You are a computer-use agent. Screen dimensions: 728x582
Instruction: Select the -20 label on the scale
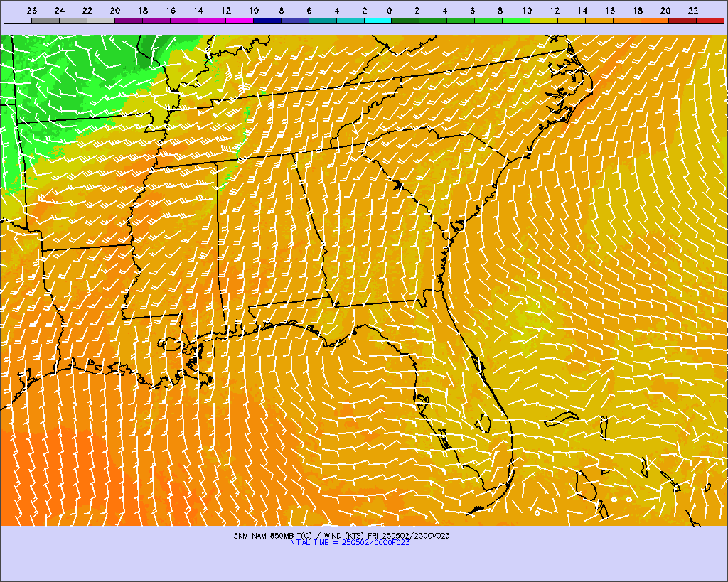click(112, 11)
